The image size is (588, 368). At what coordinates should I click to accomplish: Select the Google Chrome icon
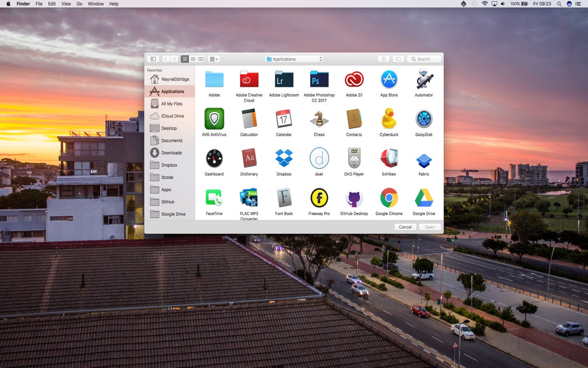pos(389,198)
